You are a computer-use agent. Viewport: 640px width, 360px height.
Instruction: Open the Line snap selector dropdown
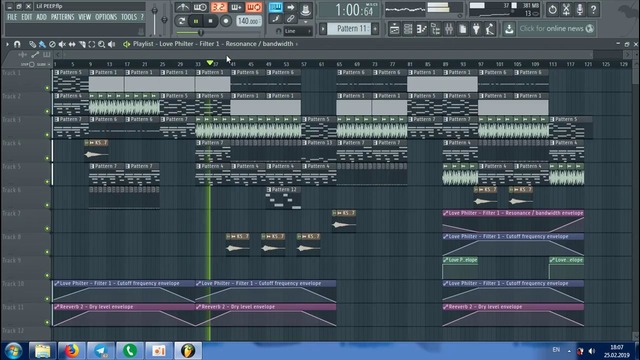[x=298, y=31]
